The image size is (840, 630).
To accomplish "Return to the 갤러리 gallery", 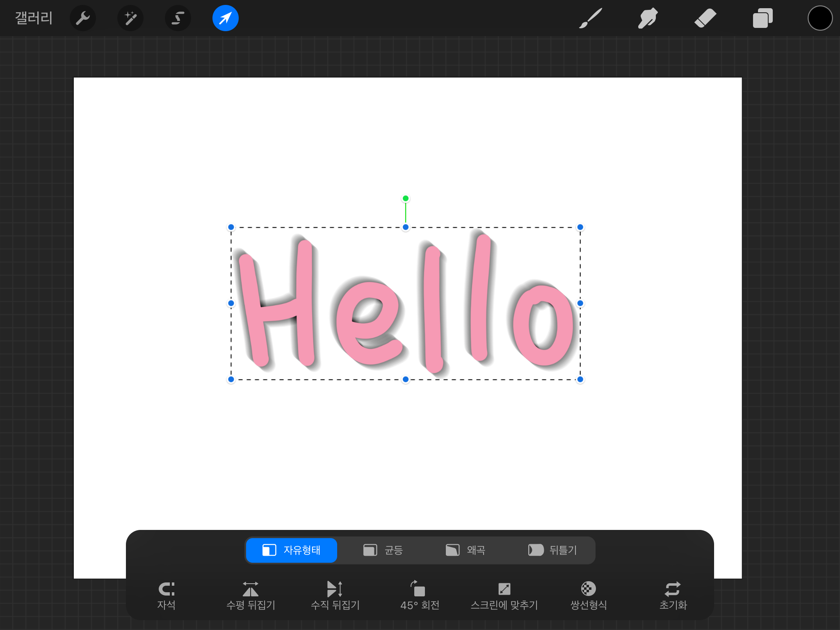I will 34,18.
